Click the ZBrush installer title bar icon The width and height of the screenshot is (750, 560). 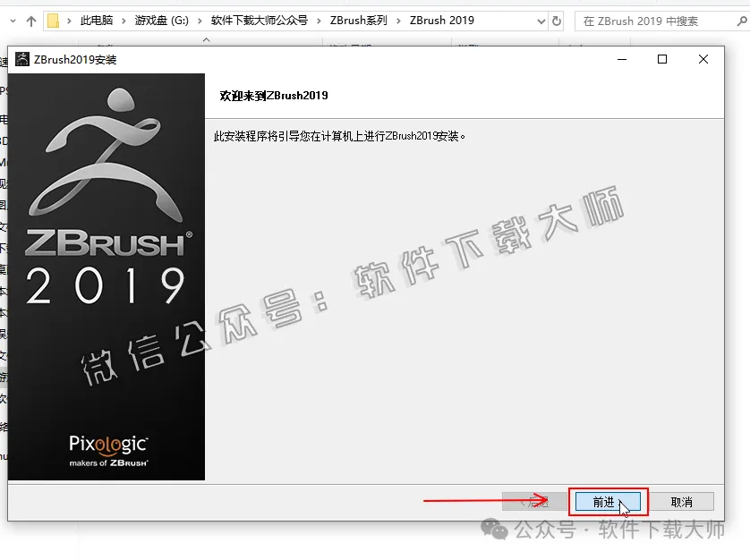click(x=22, y=60)
